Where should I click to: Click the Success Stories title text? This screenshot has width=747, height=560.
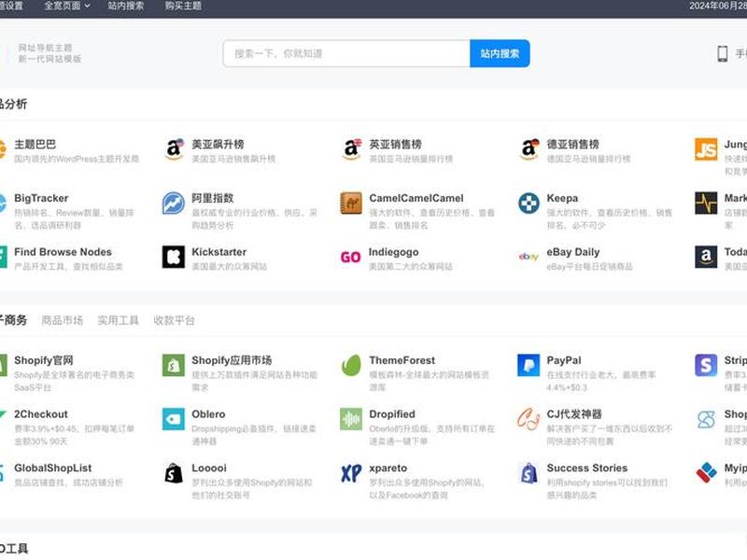(x=587, y=469)
